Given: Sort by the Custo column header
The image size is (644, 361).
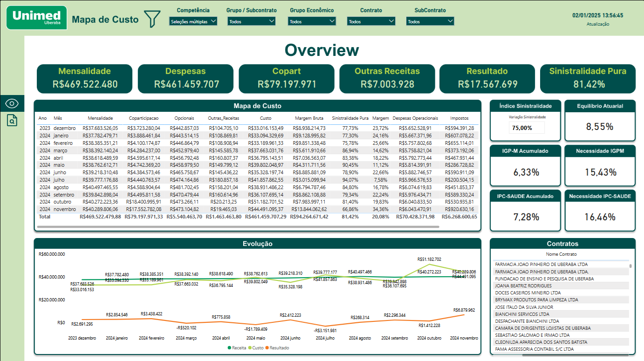Looking at the screenshot, I should pyautogui.click(x=265, y=118).
